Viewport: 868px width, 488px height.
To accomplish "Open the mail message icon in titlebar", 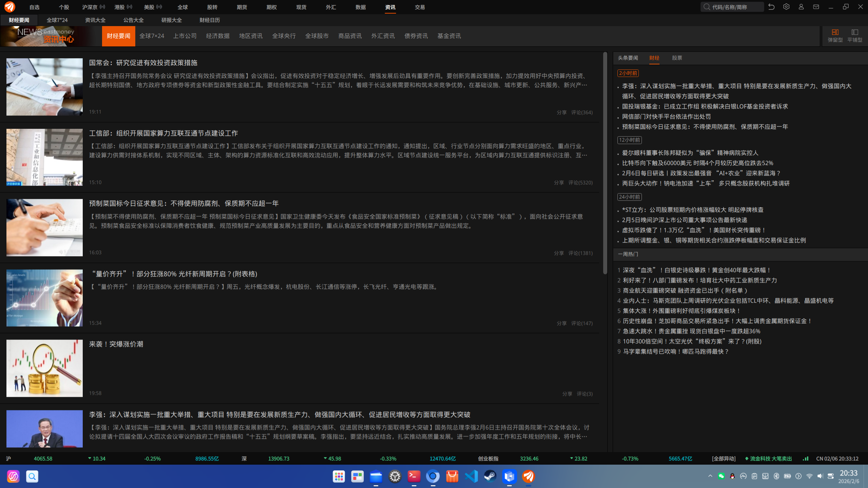I will coord(816,7).
